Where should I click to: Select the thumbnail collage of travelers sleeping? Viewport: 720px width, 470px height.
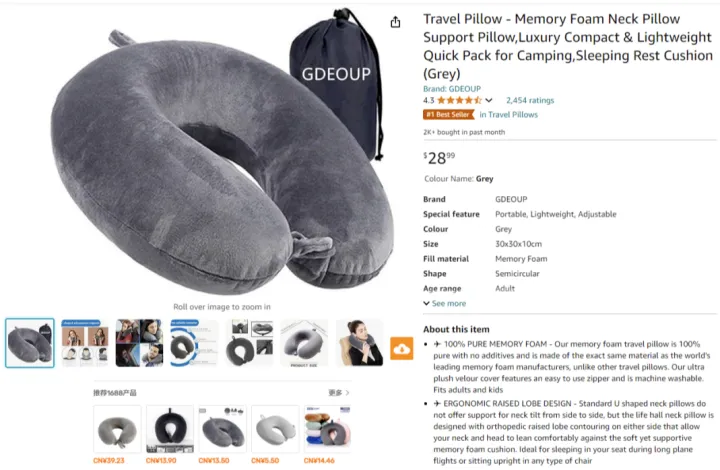[139, 343]
